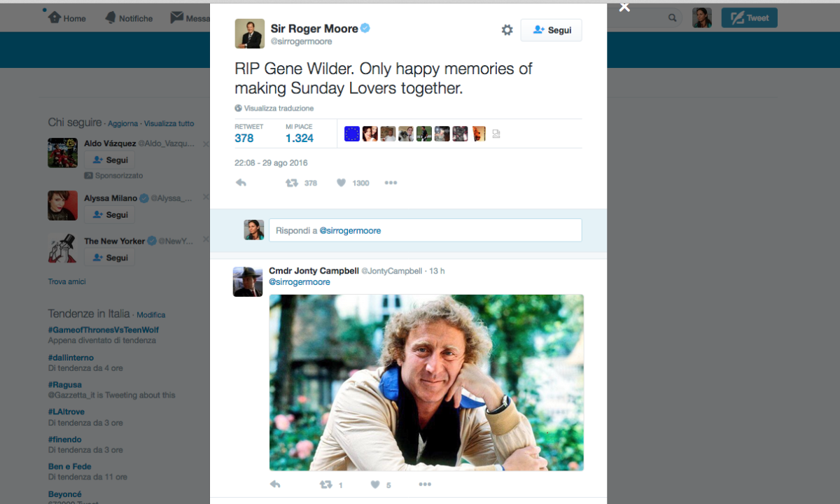Click the reply arrow on Jonty Campbell's tweet
Image resolution: width=840 pixels, height=504 pixels.
274,484
